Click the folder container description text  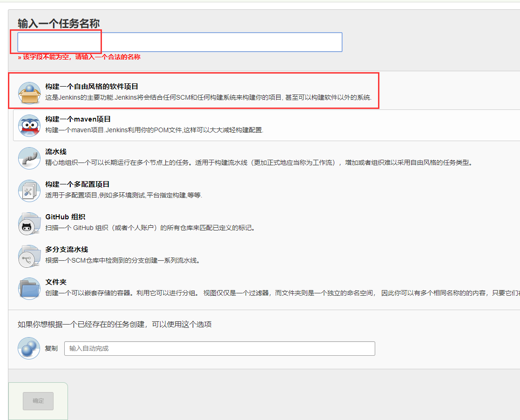click(x=283, y=293)
